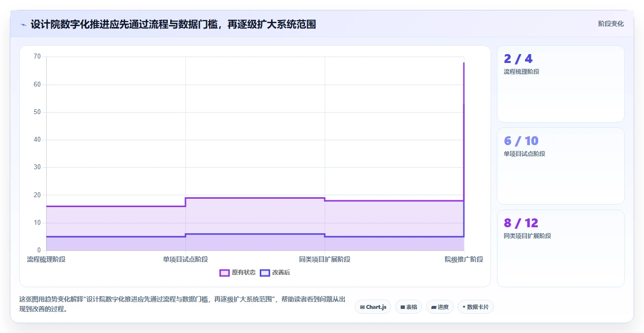Click the 同类项目扩展阶段 x-axis label

click(325, 259)
